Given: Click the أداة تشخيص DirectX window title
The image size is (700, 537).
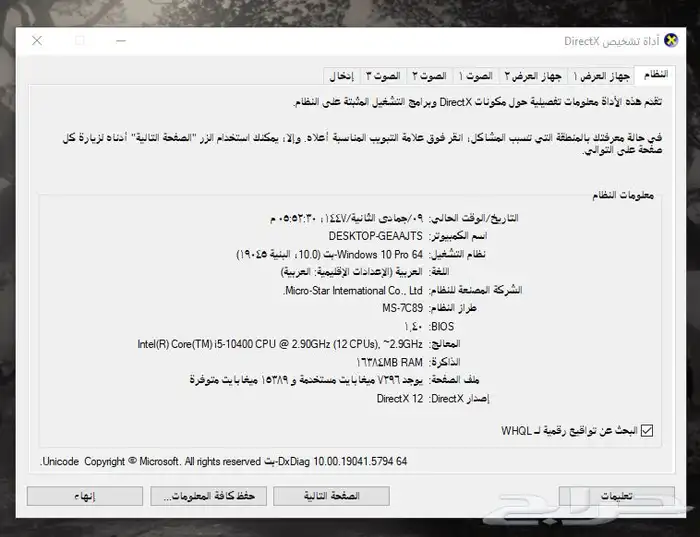Looking at the screenshot, I should [x=612, y=41].
